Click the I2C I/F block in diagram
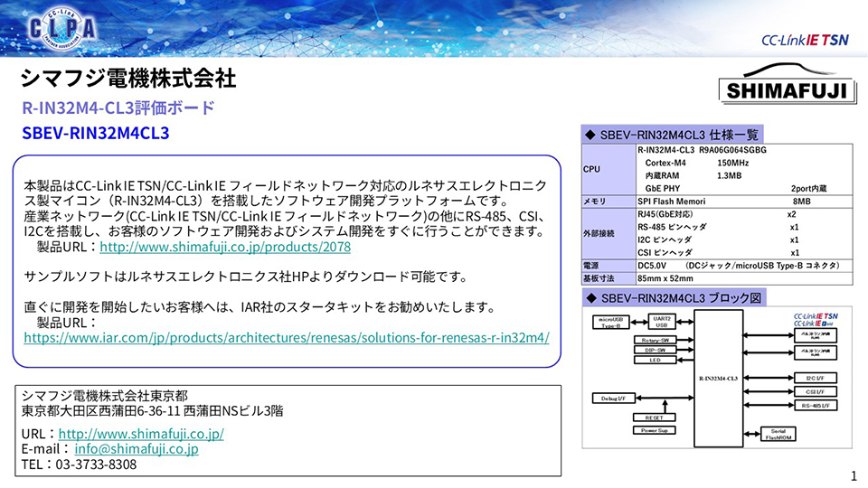Image resolution: width=868 pixels, height=488 pixels. (815, 378)
